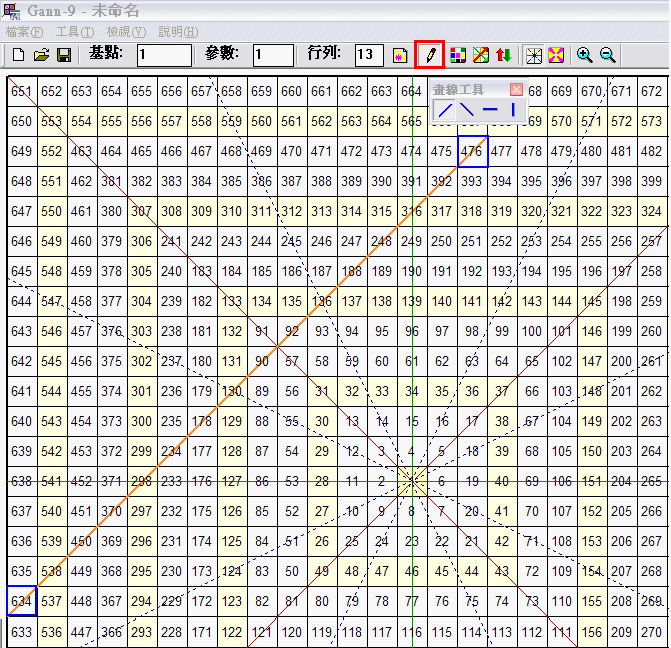Click cell 265 in the grid
Viewport: 671px width, 648px height.
pos(652,481)
